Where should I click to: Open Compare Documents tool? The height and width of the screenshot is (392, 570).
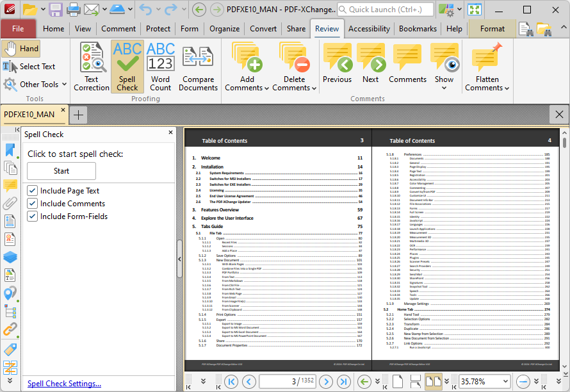tap(198, 67)
